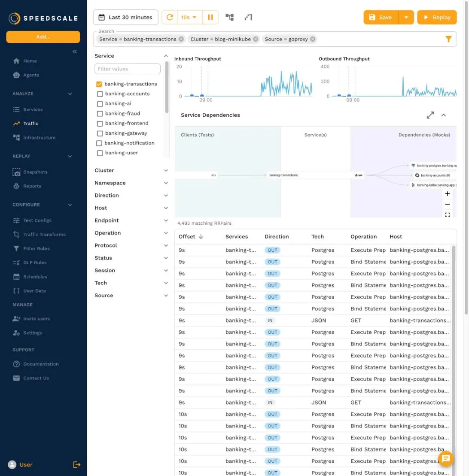Check banking-user service
469x476 pixels.
pos(100,153)
